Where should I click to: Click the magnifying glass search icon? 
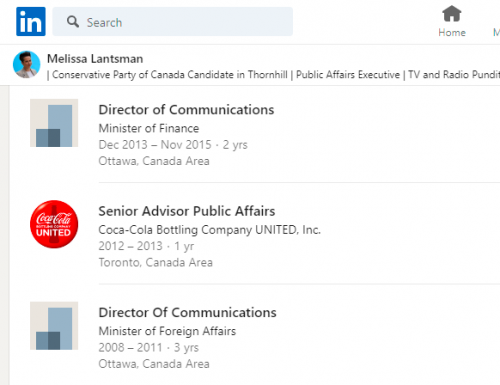[73, 22]
